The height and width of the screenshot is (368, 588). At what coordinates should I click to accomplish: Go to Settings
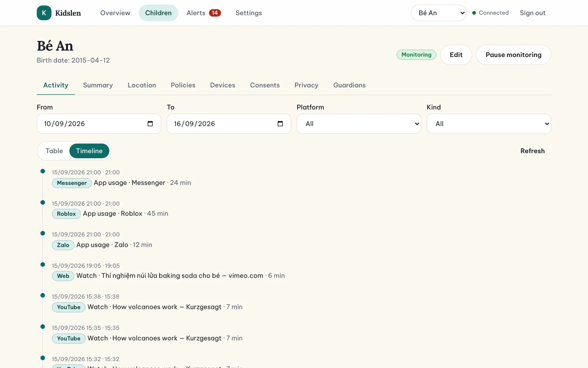(249, 13)
